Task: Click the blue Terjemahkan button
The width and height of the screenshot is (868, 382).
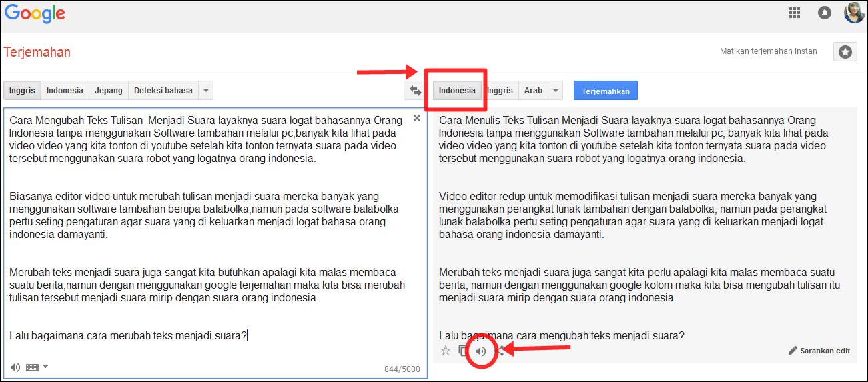Action: tap(606, 91)
